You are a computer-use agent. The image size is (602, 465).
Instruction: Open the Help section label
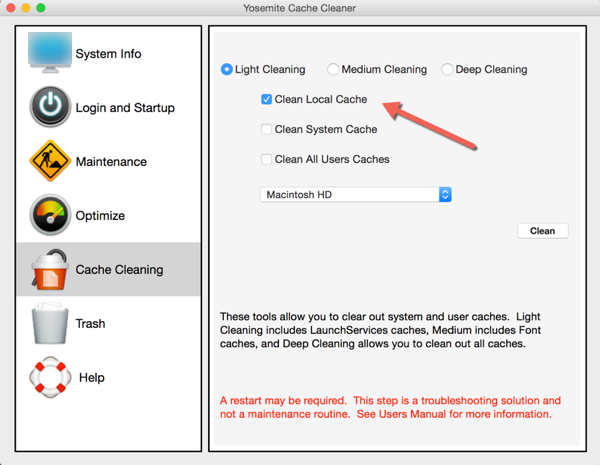click(x=92, y=377)
